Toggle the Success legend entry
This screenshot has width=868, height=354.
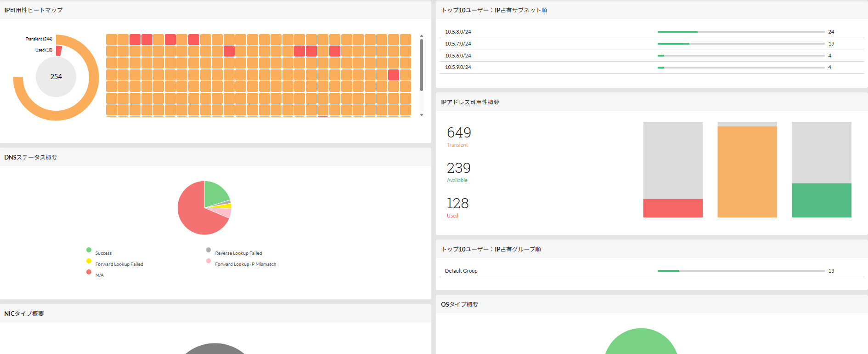click(x=99, y=253)
